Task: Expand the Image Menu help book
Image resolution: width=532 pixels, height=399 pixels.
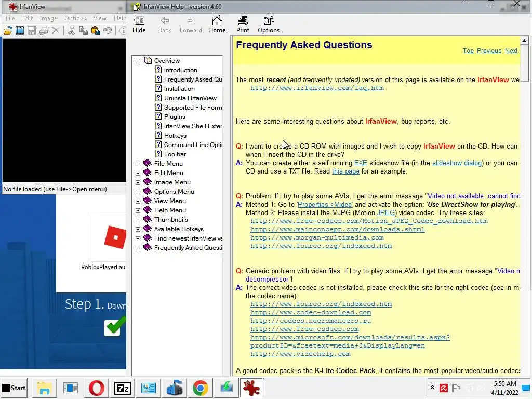Action: tap(138, 182)
